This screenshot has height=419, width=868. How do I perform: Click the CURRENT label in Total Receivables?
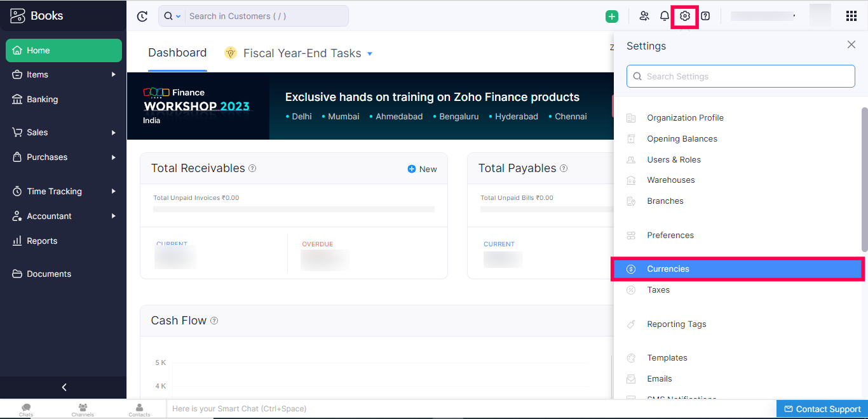172,244
